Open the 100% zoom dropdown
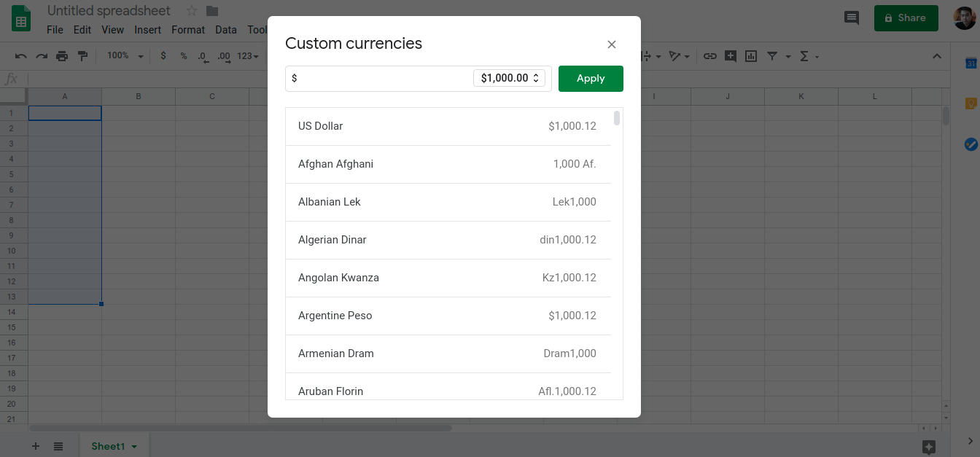Image resolution: width=980 pixels, height=457 pixels. click(x=122, y=56)
